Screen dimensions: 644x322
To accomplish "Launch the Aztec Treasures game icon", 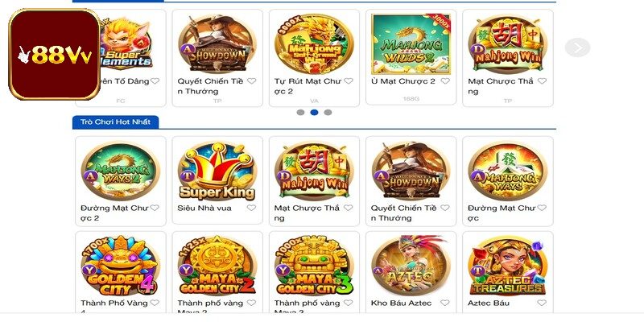I will [x=508, y=266].
